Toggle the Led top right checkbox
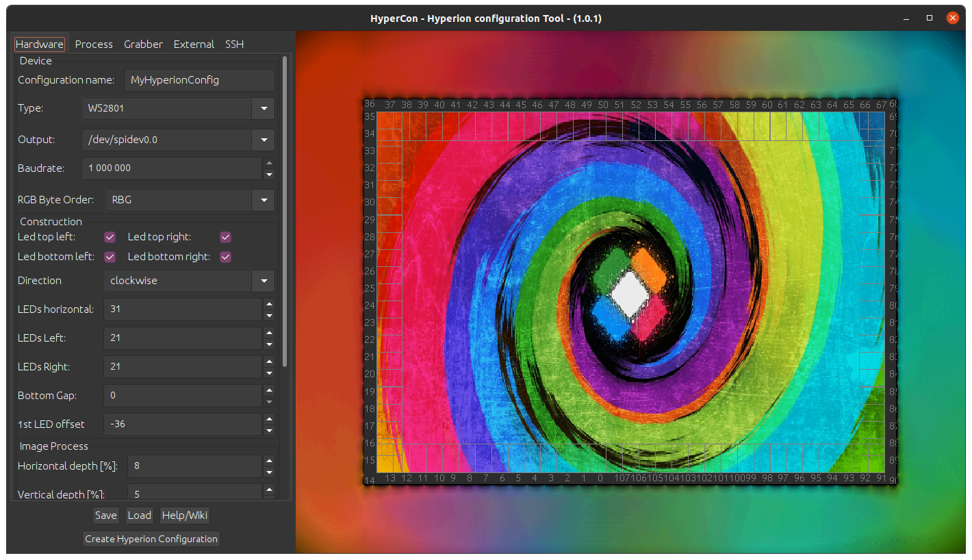 pyautogui.click(x=225, y=237)
